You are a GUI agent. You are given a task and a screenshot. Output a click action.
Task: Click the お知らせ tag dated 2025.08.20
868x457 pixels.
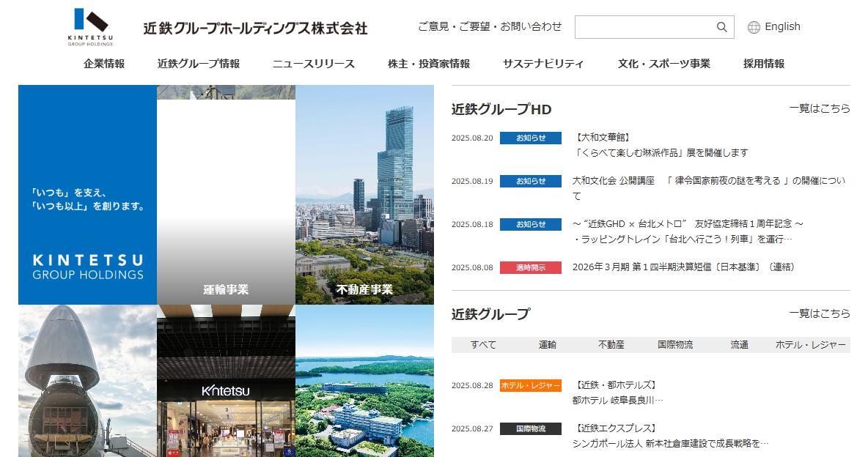point(530,138)
